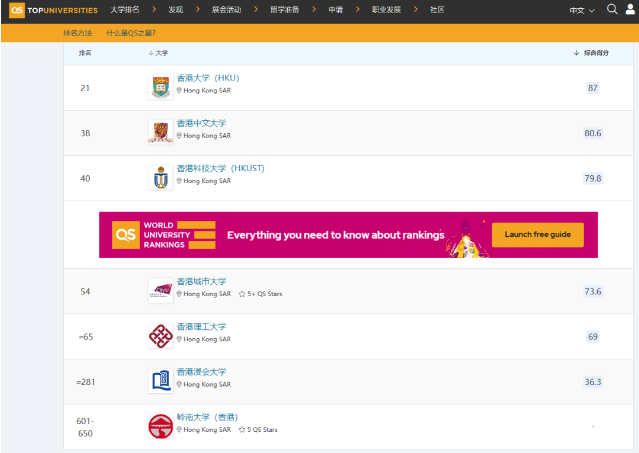Click the 香港理工大学 red knot logo
Image resolution: width=639 pixels, height=453 pixels.
click(161, 336)
